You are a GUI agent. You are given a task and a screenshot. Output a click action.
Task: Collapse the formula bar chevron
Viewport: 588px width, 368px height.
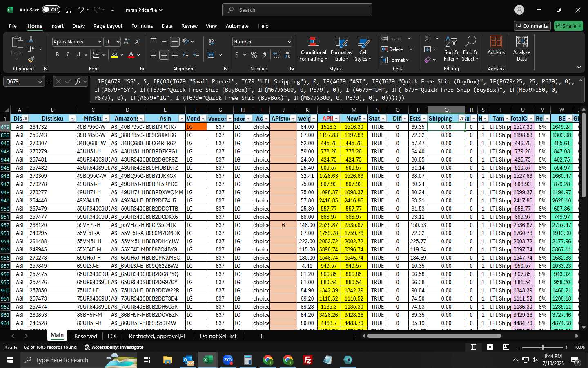pos(581,81)
